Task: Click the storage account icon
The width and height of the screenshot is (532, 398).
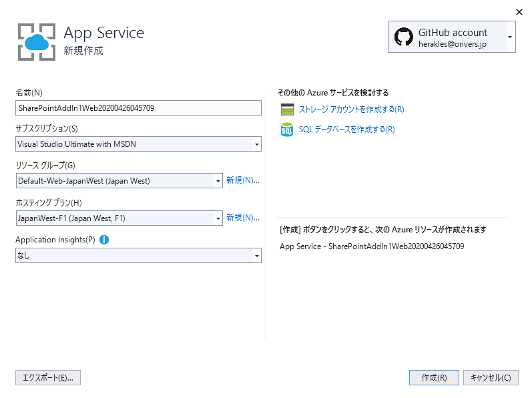Action: click(x=287, y=110)
